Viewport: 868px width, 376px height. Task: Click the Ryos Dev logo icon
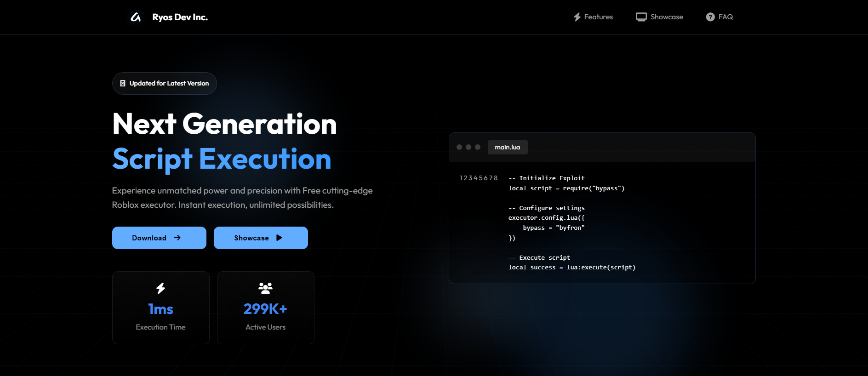click(x=136, y=17)
